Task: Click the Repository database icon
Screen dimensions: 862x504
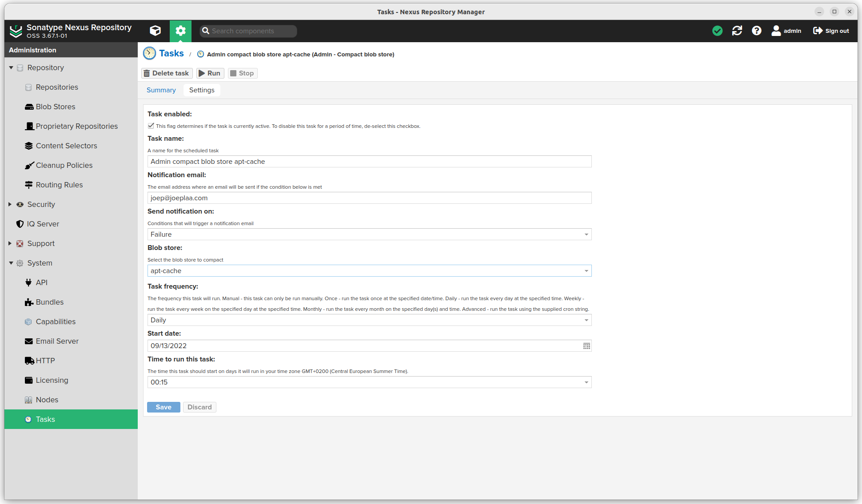Action: (20, 67)
